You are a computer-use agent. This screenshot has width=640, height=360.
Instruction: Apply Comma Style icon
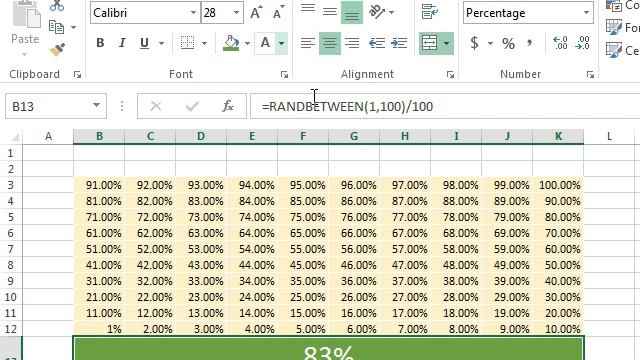click(x=529, y=43)
